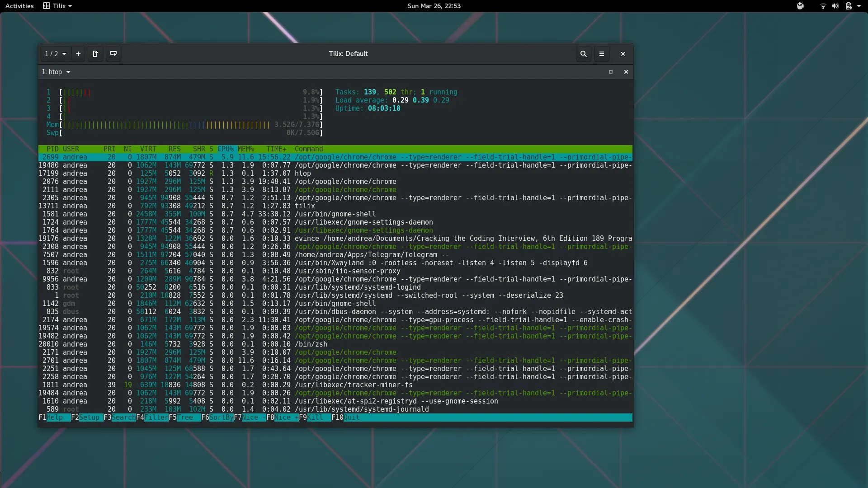Expand the 1/2 session switcher dropdown
The width and height of the screenshot is (868, 488).
click(x=54, y=53)
